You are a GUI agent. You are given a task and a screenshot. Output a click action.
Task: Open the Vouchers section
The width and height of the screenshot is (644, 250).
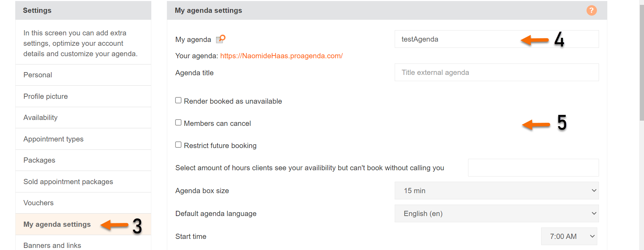click(x=38, y=202)
